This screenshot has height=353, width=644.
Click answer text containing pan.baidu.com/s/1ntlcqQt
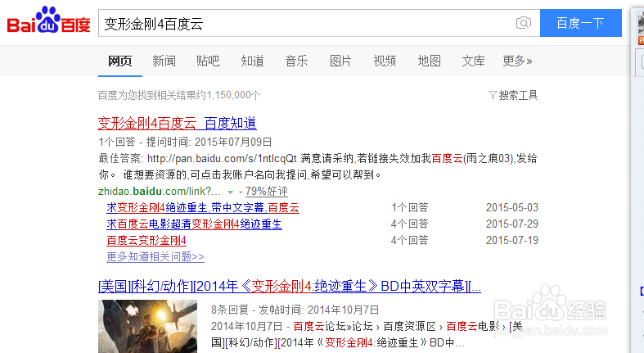[317, 166]
